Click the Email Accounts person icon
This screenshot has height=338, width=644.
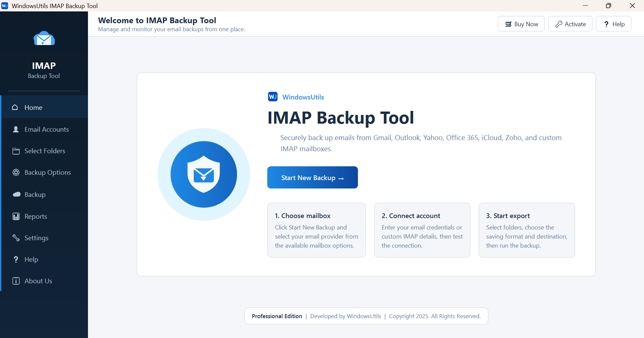point(16,129)
